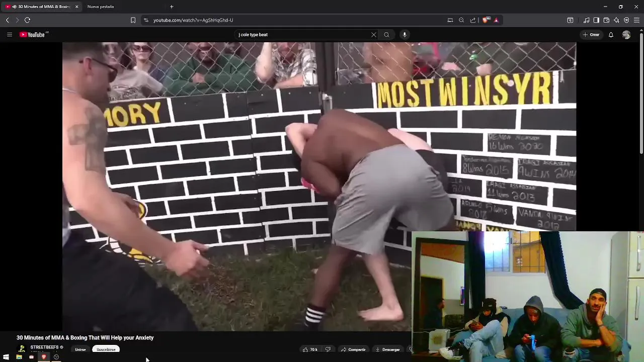Open the Leo AI sparkle icon
The height and width of the screenshot is (362, 644).
point(616,20)
